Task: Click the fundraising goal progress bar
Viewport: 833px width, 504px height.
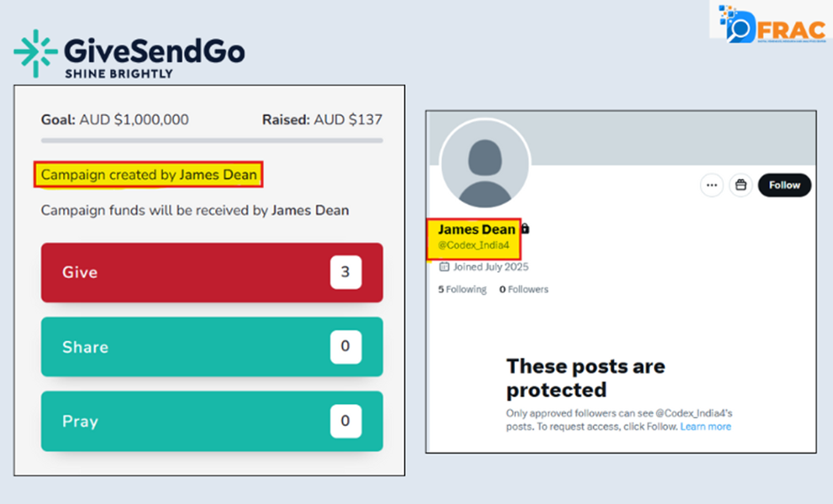Action: pyautogui.click(x=212, y=141)
